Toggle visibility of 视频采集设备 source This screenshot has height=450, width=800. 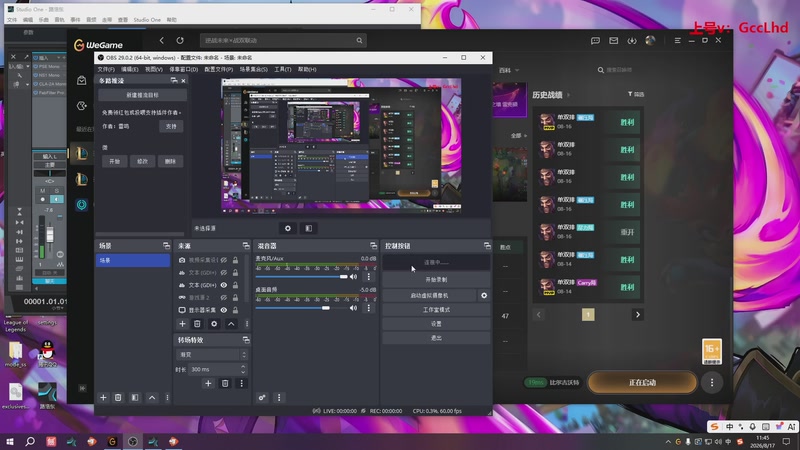(x=223, y=260)
